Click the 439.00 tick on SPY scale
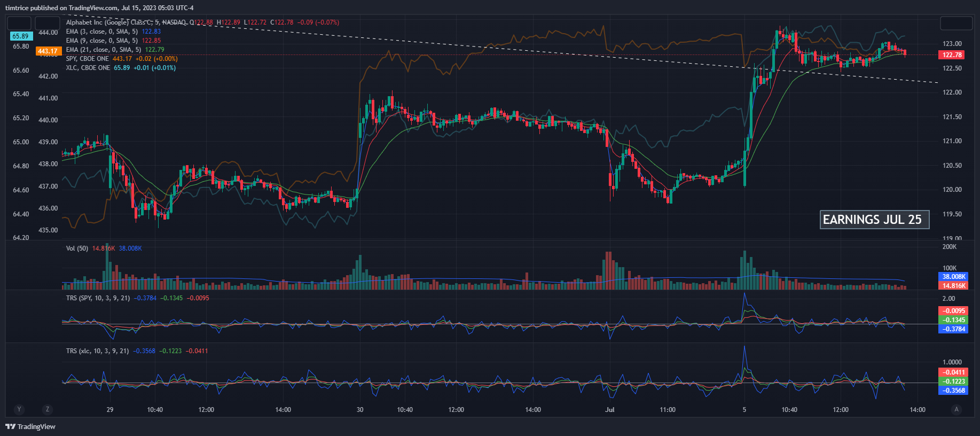Viewport: 980px width, 436px height. (48, 142)
